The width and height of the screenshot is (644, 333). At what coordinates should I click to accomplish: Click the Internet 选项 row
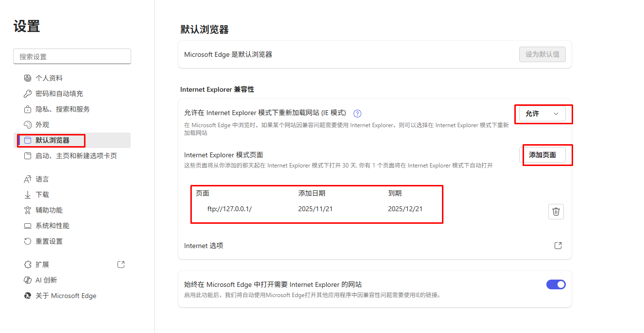pos(375,246)
